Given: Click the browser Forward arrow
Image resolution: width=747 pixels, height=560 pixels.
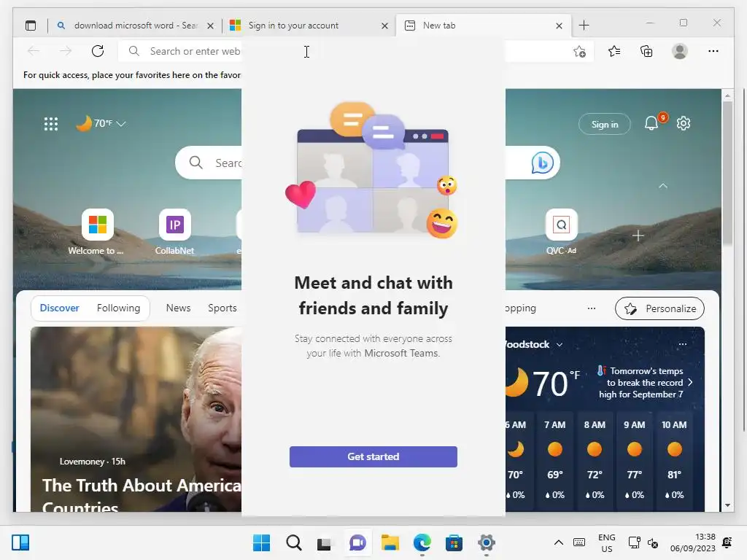Looking at the screenshot, I should (65, 51).
